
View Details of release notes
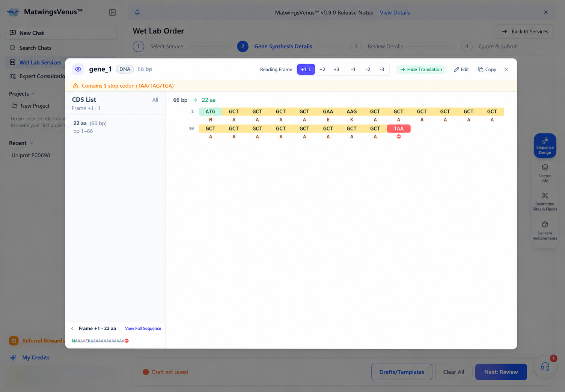tap(395, 12)
